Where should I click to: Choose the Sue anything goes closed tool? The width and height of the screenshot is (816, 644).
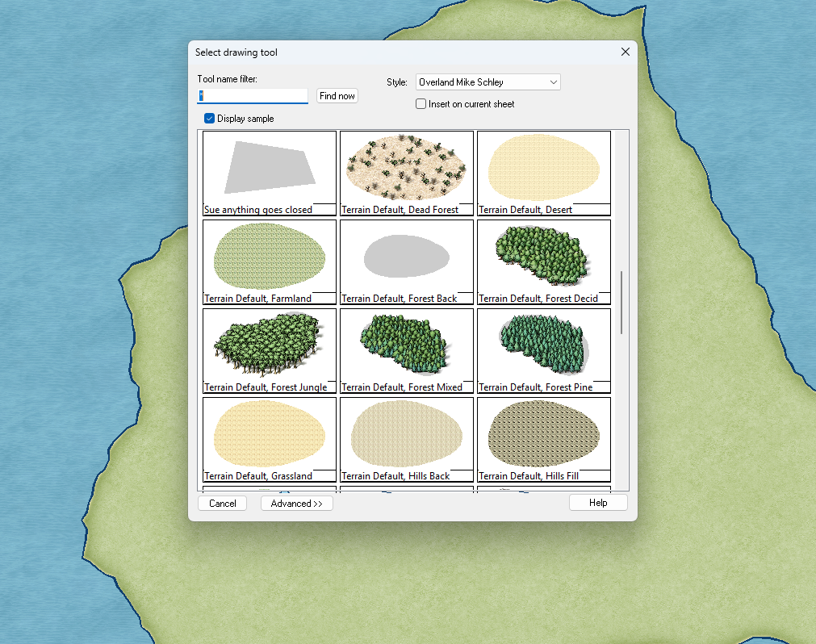coord(269,173)
